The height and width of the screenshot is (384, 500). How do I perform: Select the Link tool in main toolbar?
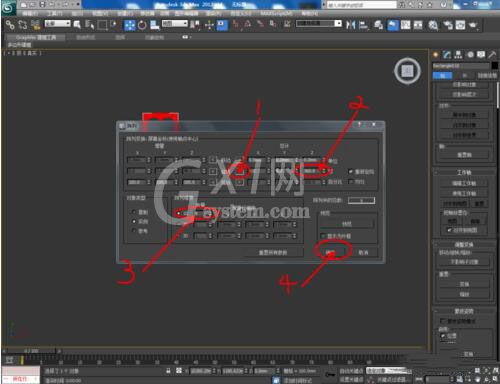click(10, 24)
